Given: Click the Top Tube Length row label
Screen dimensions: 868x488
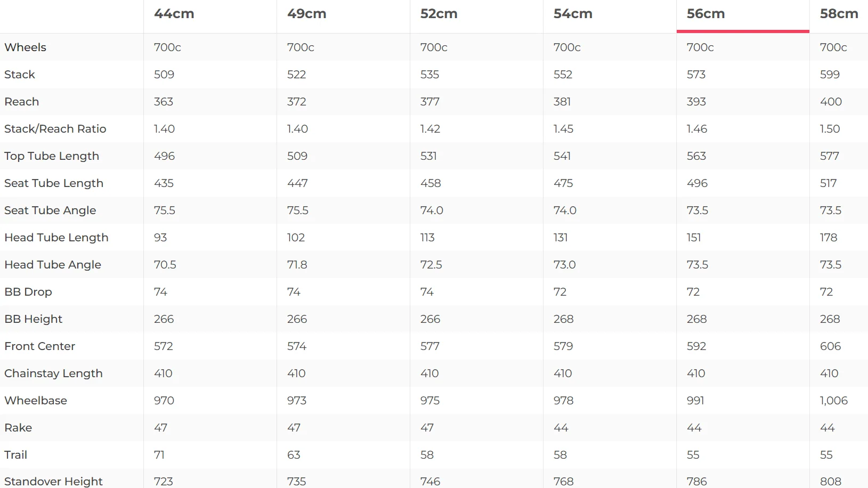Looking at the screenshot, I should coord(52,156).
